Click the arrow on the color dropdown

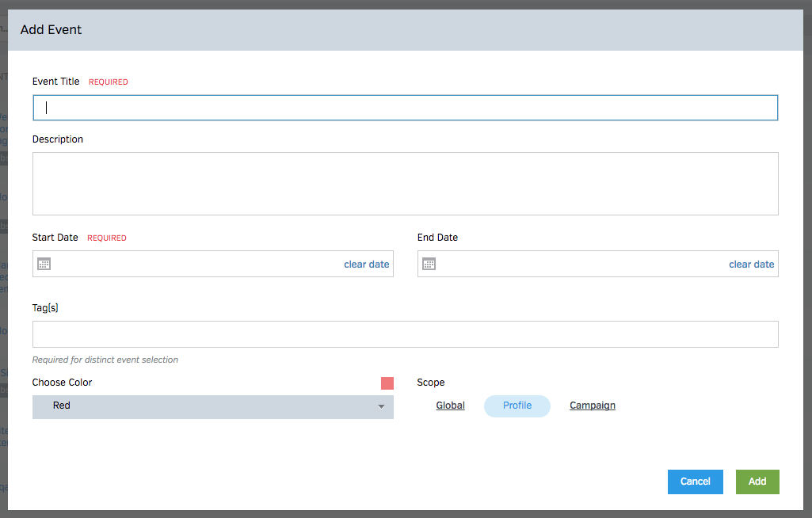(x=381, y=406)
